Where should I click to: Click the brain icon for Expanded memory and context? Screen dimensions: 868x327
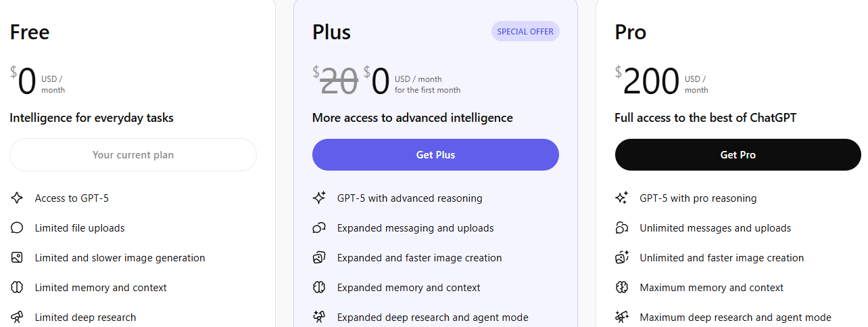pos(319,288)
